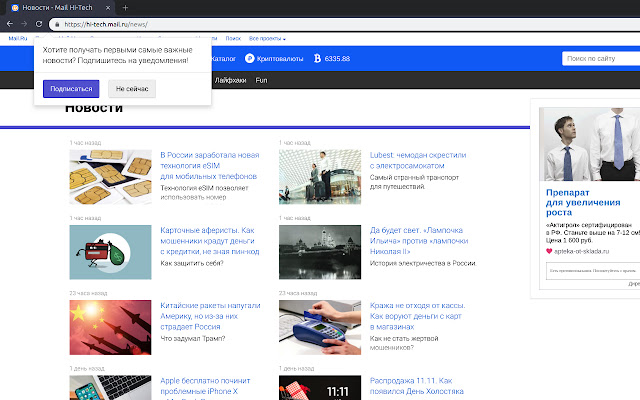Visit apteka-ot-sklada.ru ad link

click(x=581, y=251)
